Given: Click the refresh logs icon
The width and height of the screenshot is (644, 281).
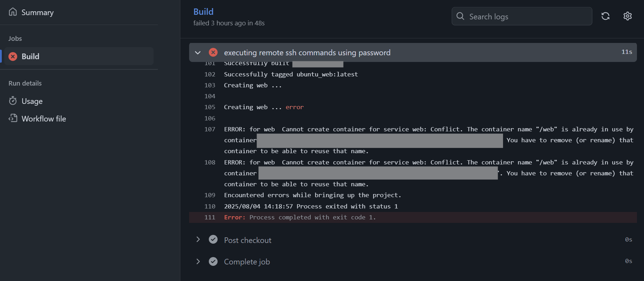Looking at the screenshot, I should tap(605, 16).
